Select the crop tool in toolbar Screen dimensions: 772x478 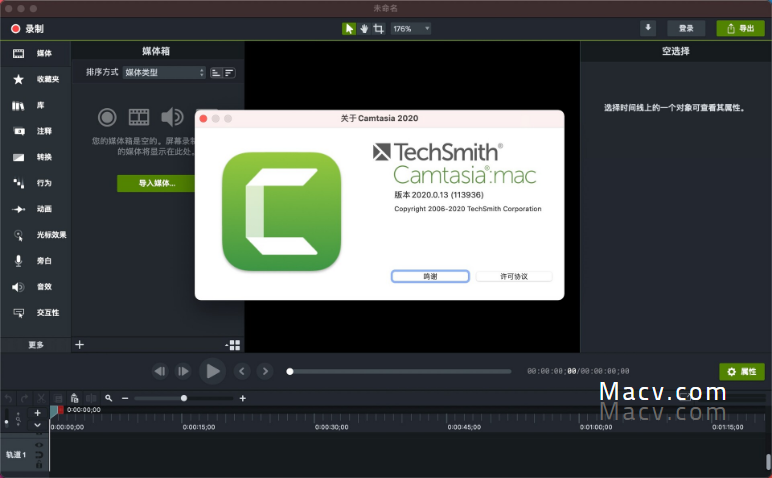[x=378, y=29]
